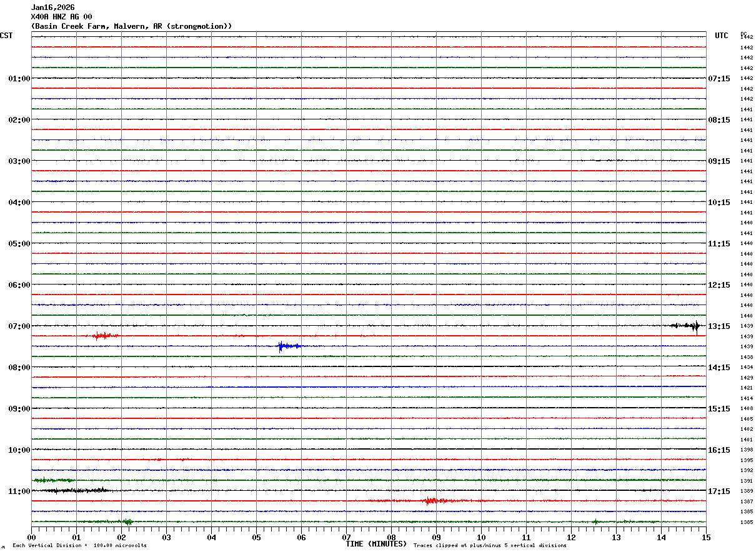This screenshot has width=756, height=554.
Task: Select the 11:00 CST row label
Action: 19,491
